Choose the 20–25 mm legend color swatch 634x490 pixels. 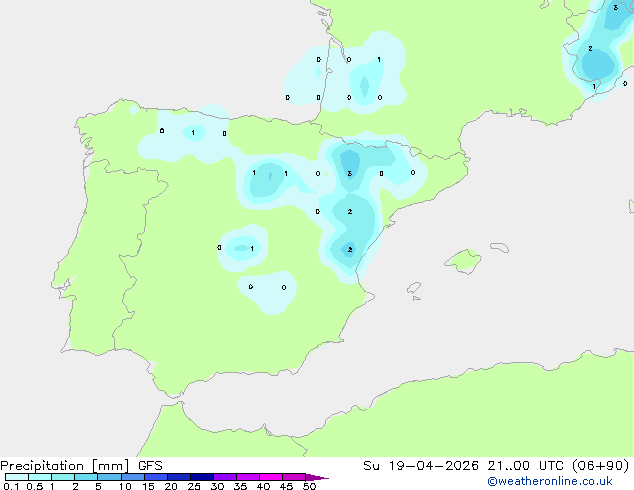coord(179,477)
